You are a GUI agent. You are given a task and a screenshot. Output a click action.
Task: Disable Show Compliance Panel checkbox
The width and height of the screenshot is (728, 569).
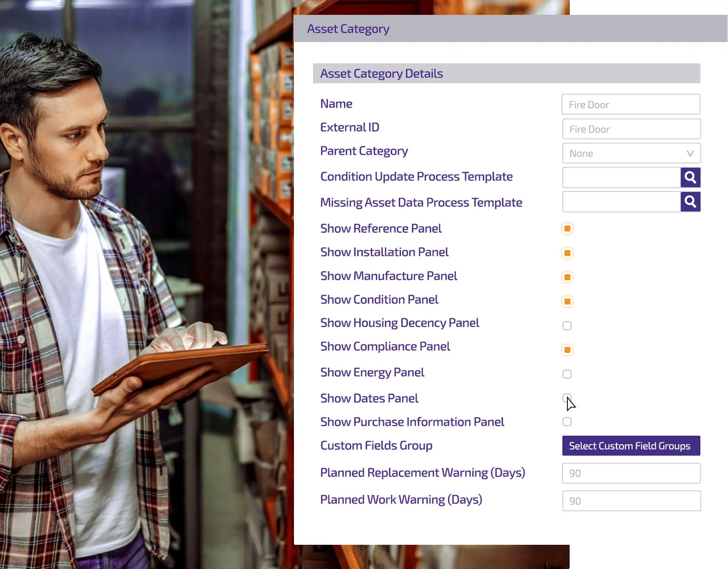pos(567,350)
